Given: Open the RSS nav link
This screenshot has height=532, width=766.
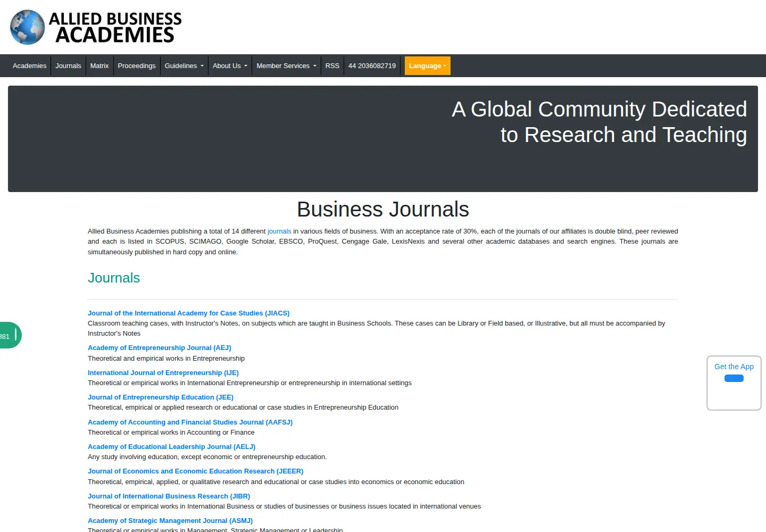Looking at the screenshot, I should point(332,66).
